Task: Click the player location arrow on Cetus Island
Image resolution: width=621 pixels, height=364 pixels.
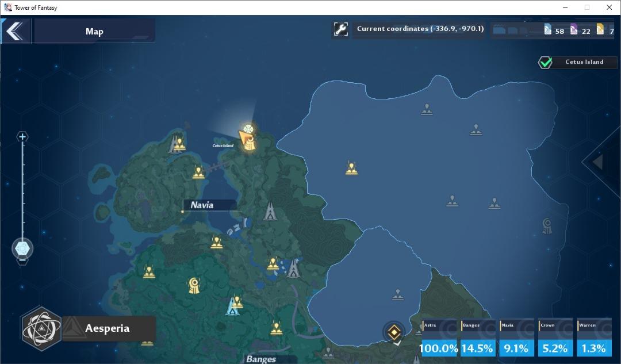Action: [x=246, y=139]
